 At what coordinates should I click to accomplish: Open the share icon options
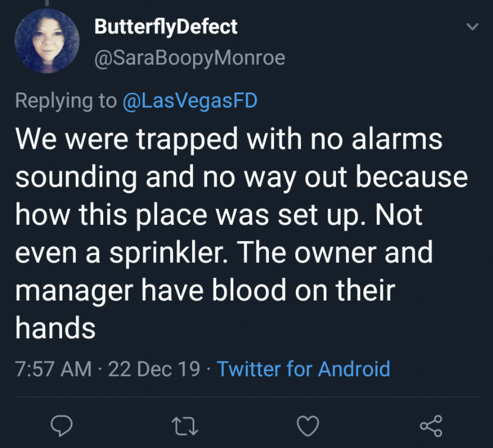[431, 426]
